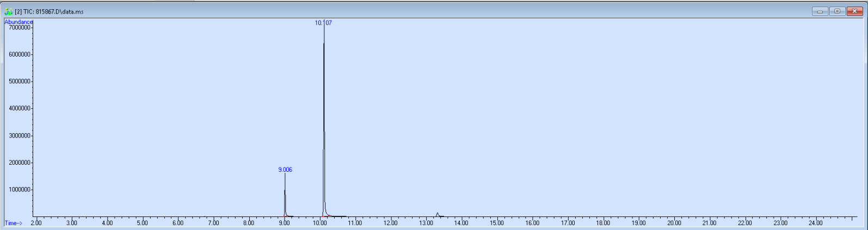The image size is (868, 230).
Task: Click the small peak near 13.30 minutes
Action: pos(437,214)
